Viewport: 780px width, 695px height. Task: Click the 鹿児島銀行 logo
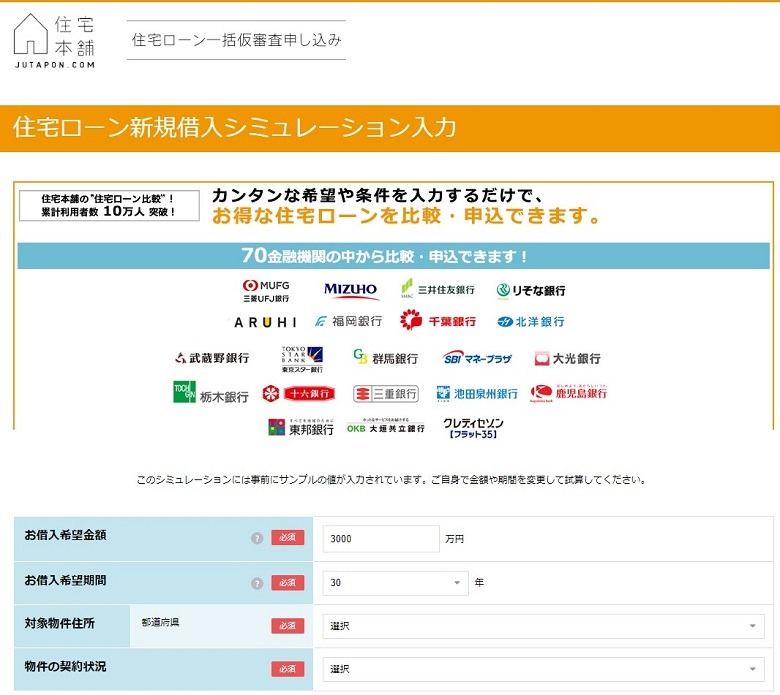[x=569, y=393]
